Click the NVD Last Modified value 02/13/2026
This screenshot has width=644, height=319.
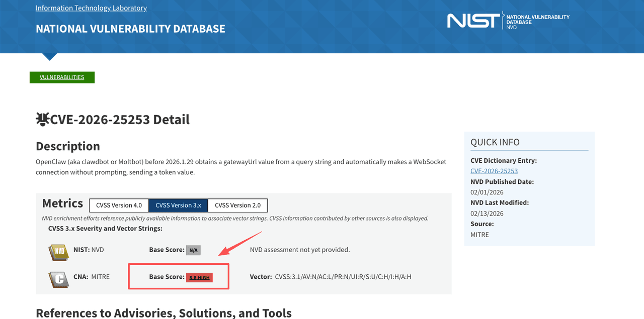point(487,214)
